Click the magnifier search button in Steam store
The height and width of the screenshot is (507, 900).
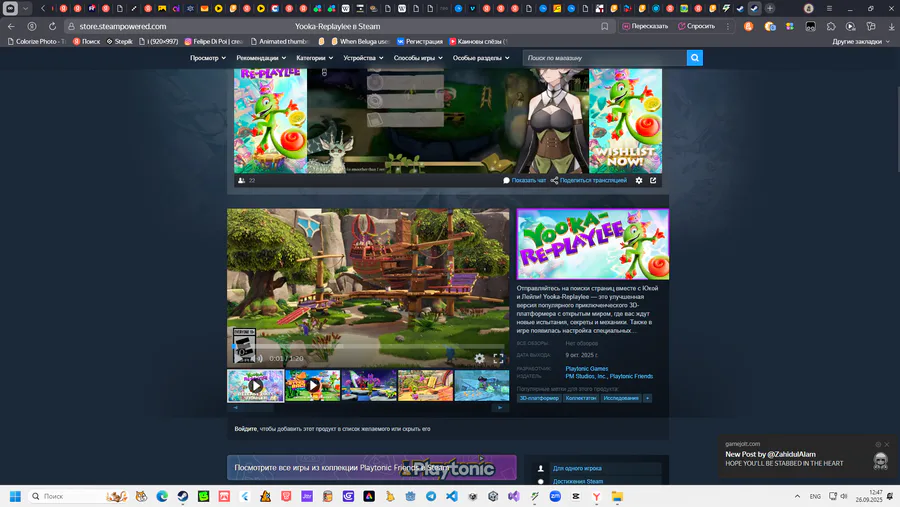(x=695, y=58)
